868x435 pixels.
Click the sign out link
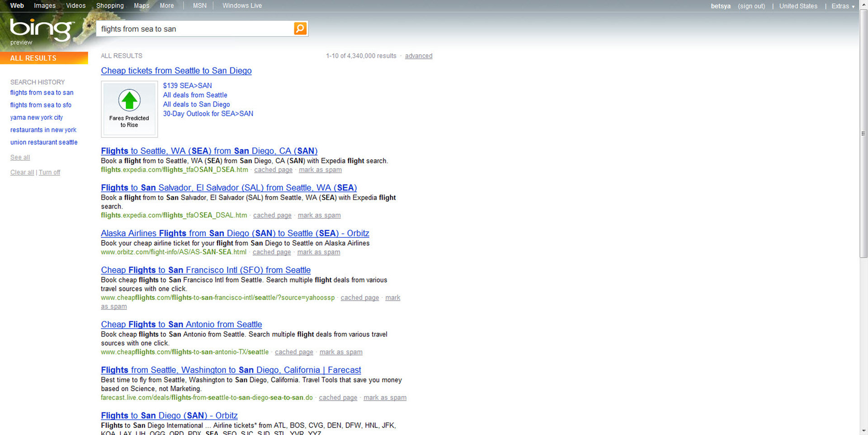[x=751, y=6]
